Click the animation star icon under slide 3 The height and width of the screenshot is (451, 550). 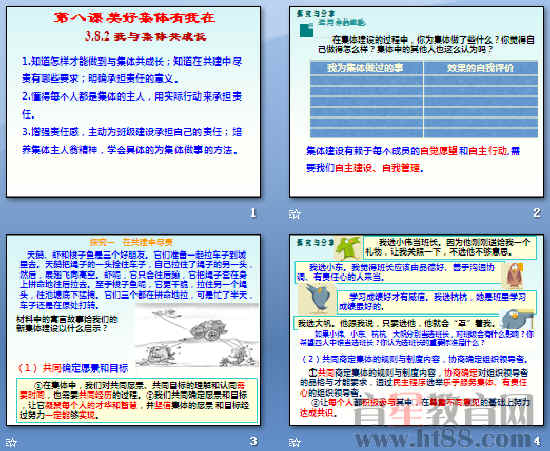11,442
